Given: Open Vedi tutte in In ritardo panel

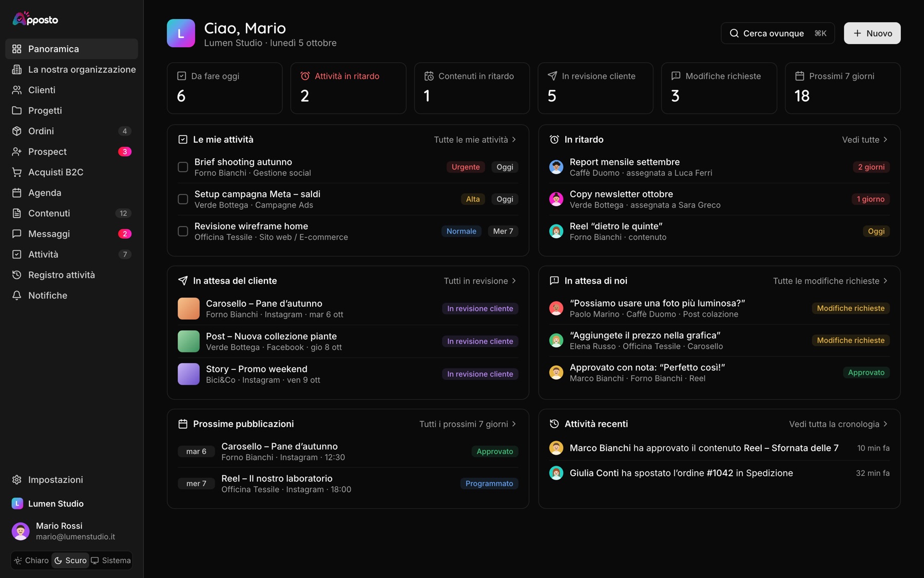Looking at the screenshot, I should tap(865, 140).
